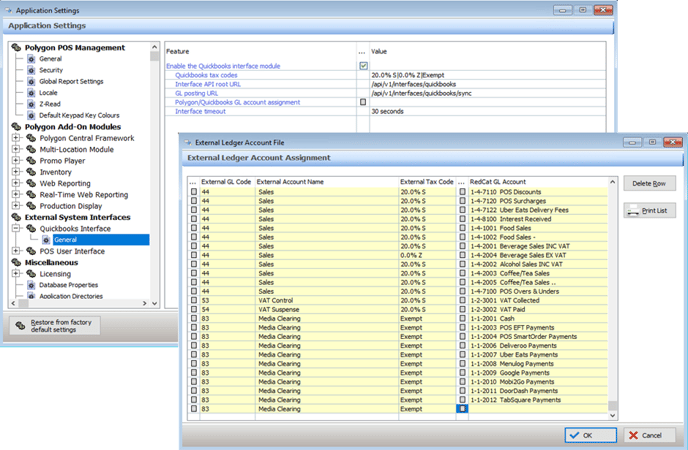Expand the Production Display node
The image size is (688, 450).
point(16,206)
